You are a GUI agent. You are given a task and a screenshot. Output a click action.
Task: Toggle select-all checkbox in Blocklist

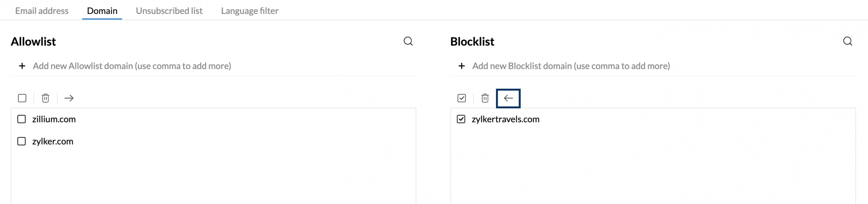[462, 98]
